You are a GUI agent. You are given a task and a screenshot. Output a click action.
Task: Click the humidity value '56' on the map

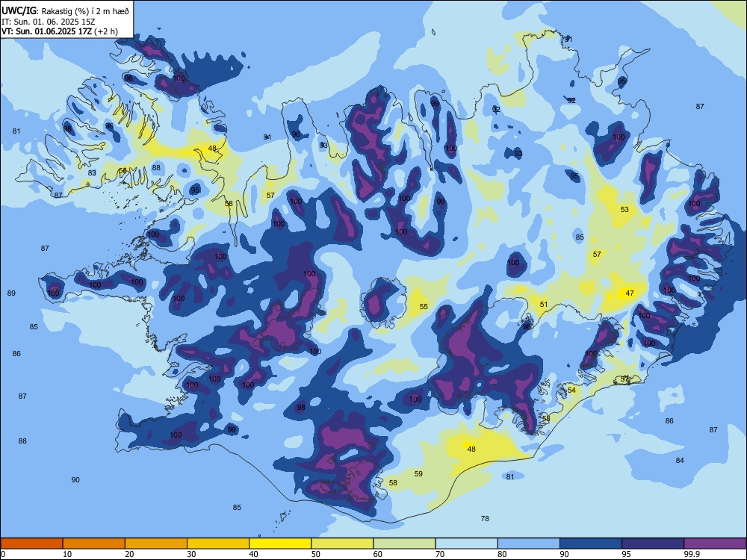point(123,170)
